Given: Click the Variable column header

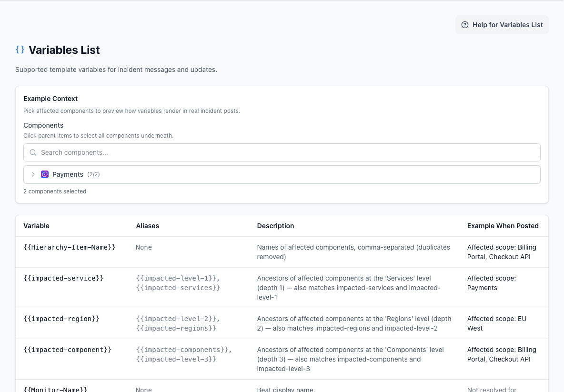Looking at the screenshot, I should click(x=36, y=226).
